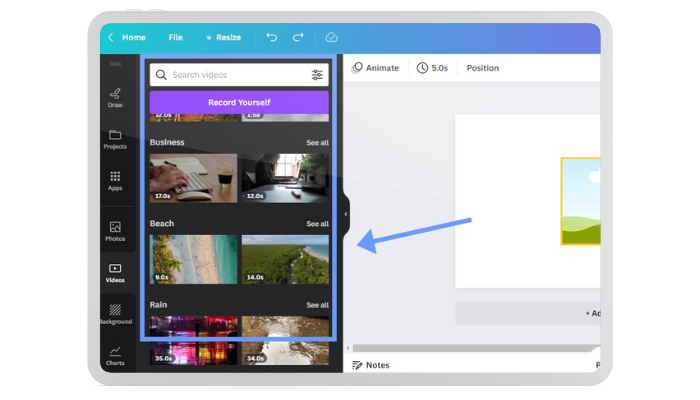Click the Beach category heading

coord(162,224)
